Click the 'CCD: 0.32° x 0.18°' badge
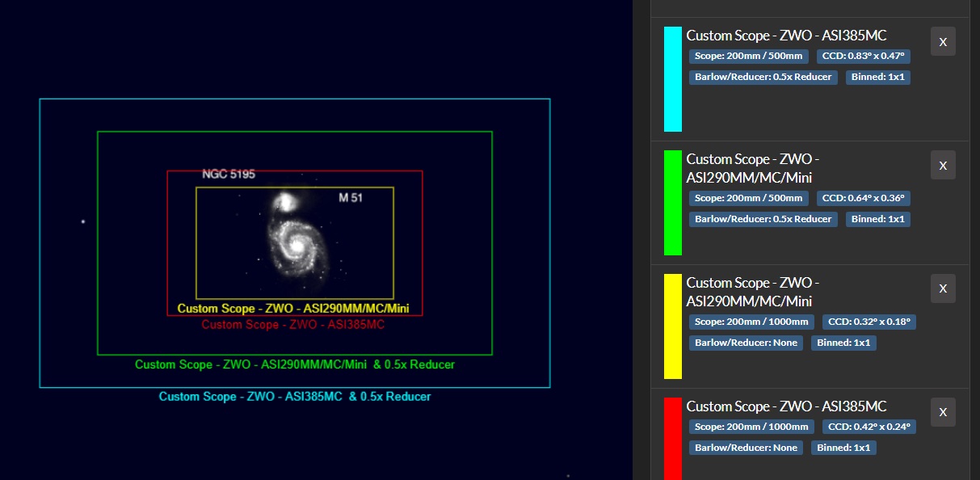Screen dimensions: 980x480 869,322
